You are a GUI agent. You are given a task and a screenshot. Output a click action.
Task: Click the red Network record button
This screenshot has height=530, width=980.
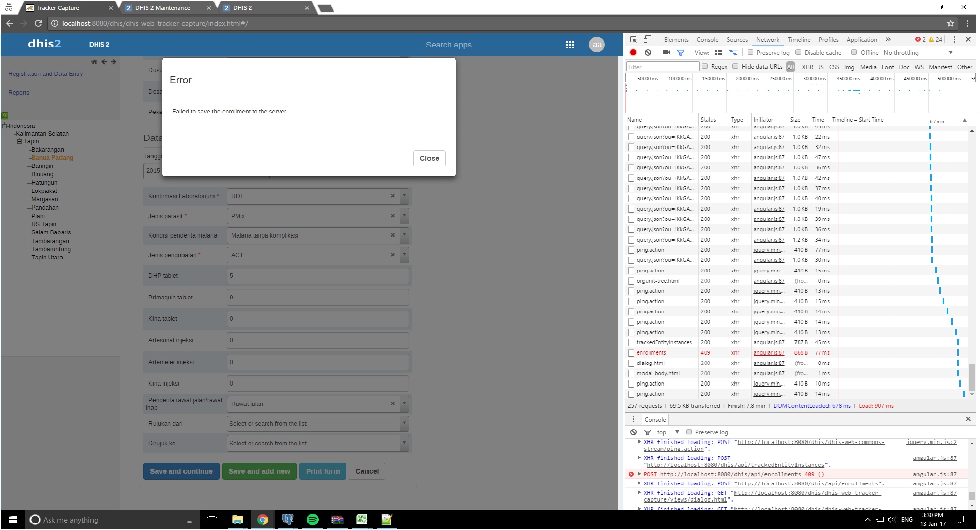point(633,52)
